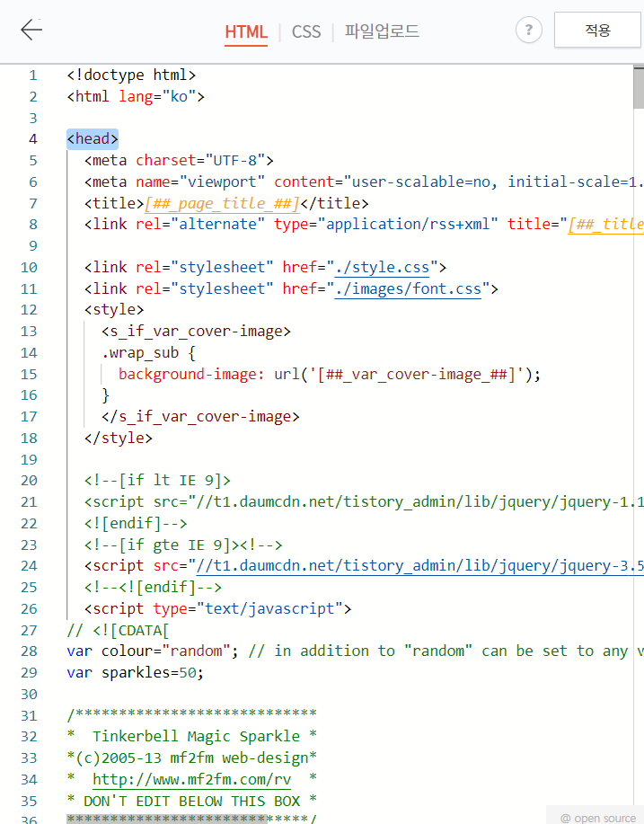644x824 pixels.
Task: Select the background-image property line
Action: click(x=330, y=374)
